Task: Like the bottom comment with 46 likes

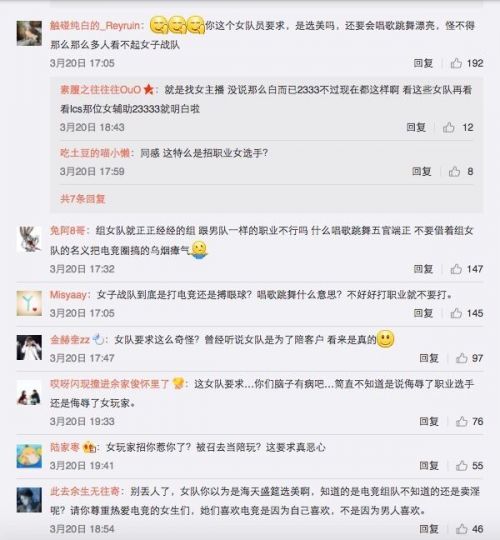Action: [462, 529]
